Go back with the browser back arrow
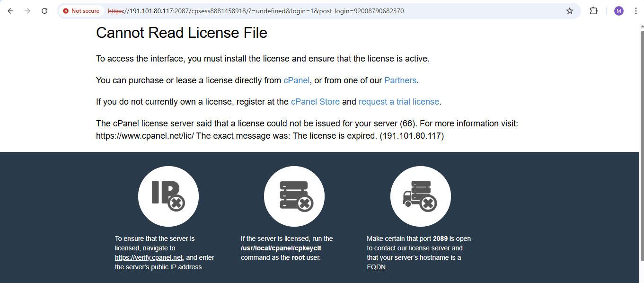This screenshot has width=644, height=283. pyautogui.click(x=10, y=11)
